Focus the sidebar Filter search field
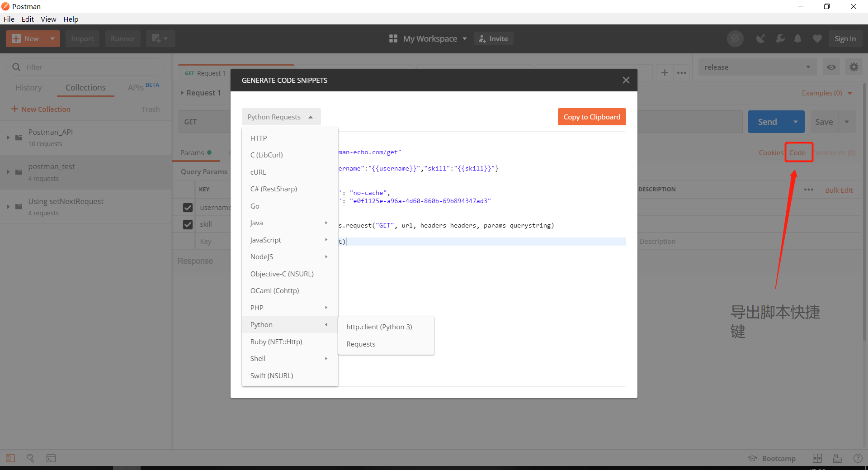 [x=86, y=67]
